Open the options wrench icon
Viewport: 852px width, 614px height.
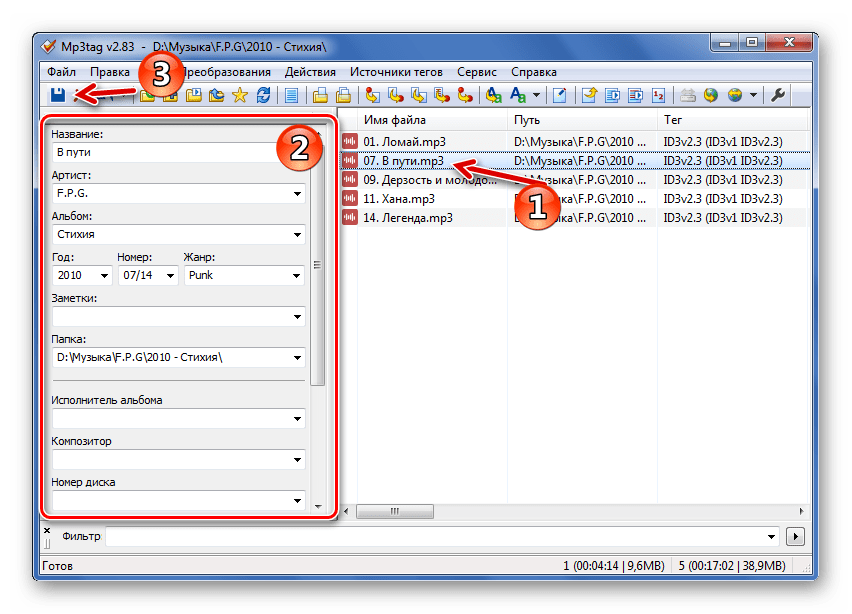point(779,96)
